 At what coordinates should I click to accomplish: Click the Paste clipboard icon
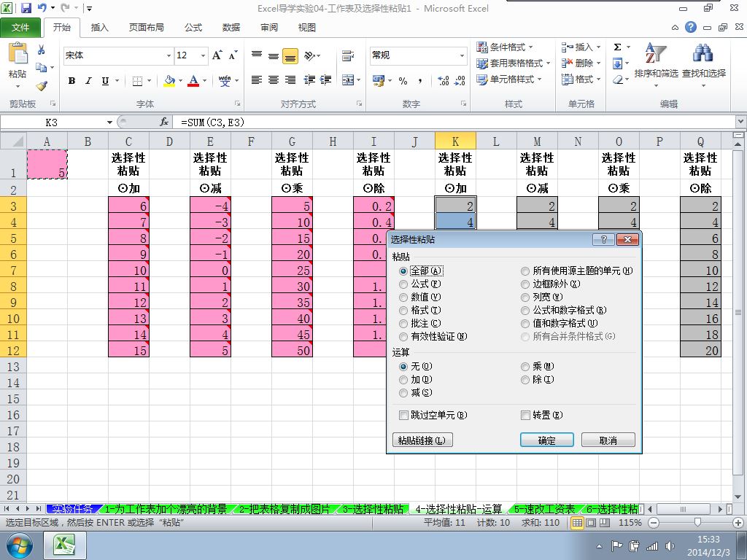[x=18, y=53]
